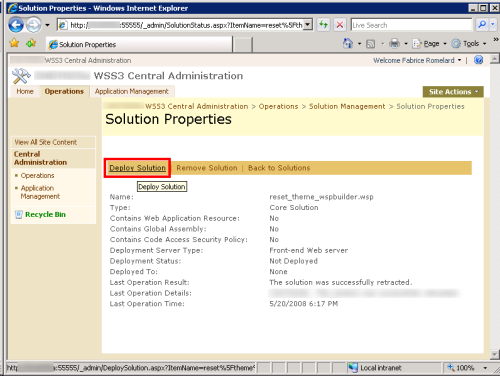The width and height of the screenshot is (500, 376).
Task: Click the Favorites star icon
Action: click(x=14, y=43)
